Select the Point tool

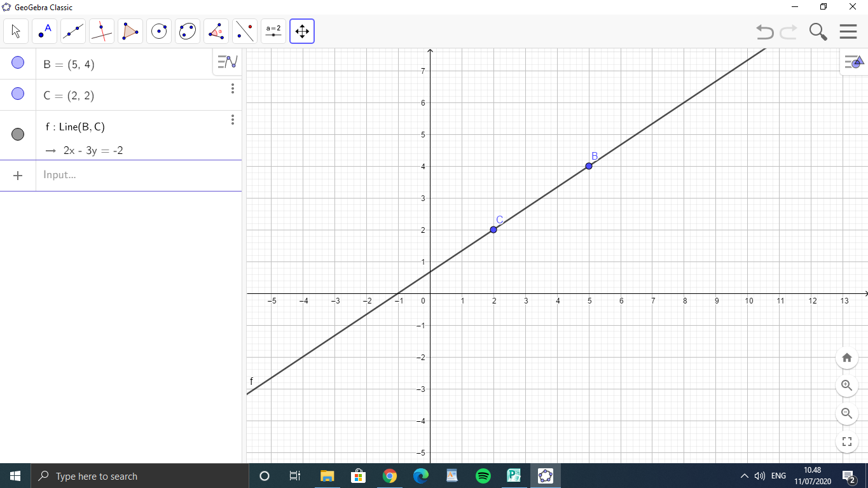[45, 31]
